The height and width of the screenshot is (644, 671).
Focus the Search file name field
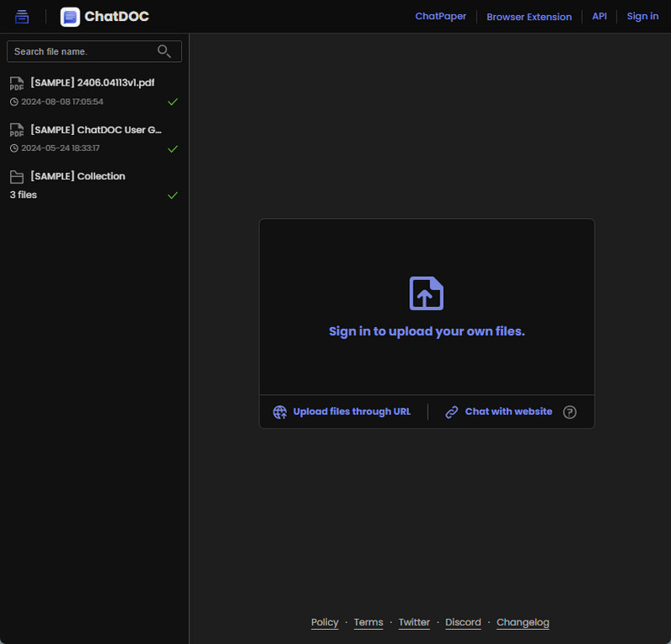tap(94, 51)
